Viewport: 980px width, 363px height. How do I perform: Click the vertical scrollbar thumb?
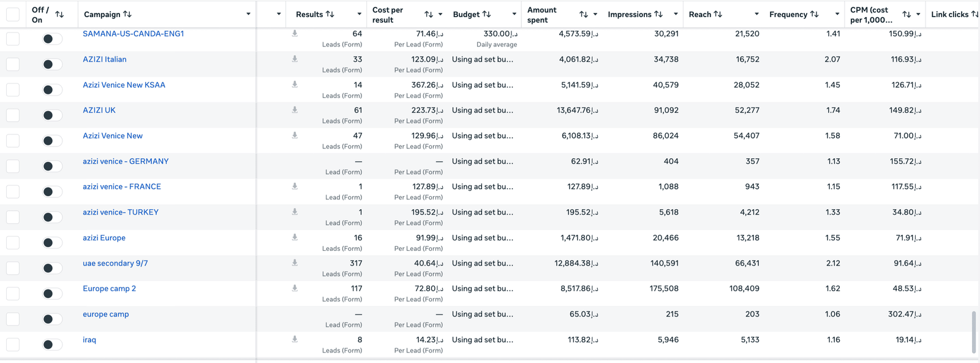tap(974, 332)
